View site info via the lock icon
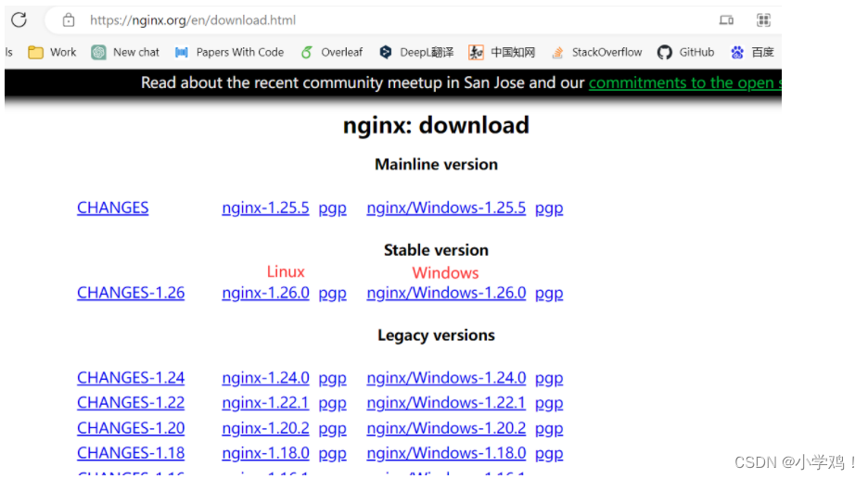The width and height of the screenshot is (868, 479). pyautogui.click(x=69, y=20)
